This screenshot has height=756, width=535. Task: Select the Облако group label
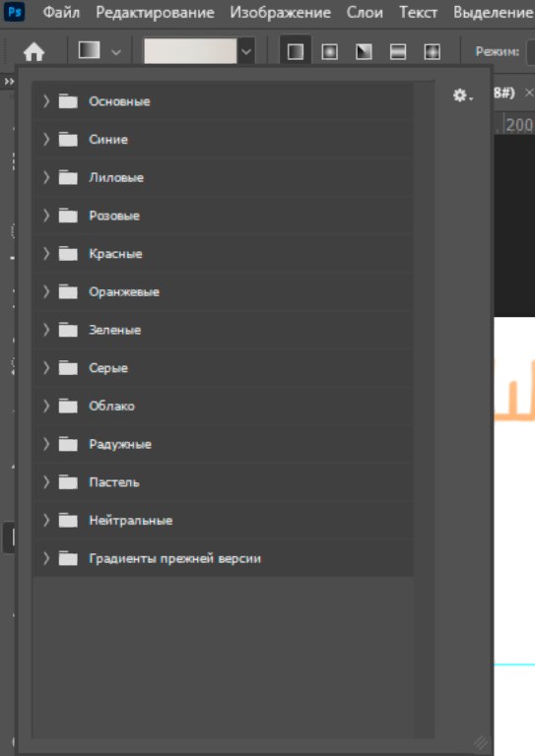tap(111, 406)
